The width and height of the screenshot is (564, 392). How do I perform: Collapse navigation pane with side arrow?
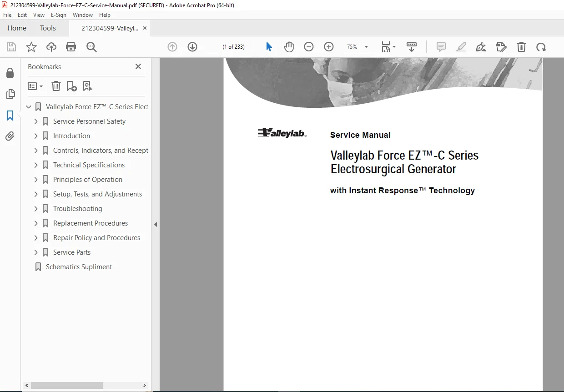(156, 225)
